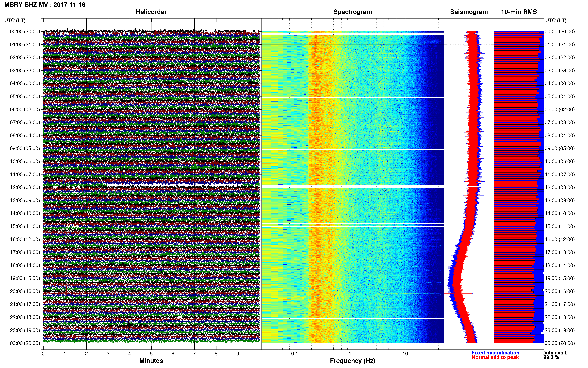
Task: Click the red Normalised to peak legend text
Action: coord(495,358)
